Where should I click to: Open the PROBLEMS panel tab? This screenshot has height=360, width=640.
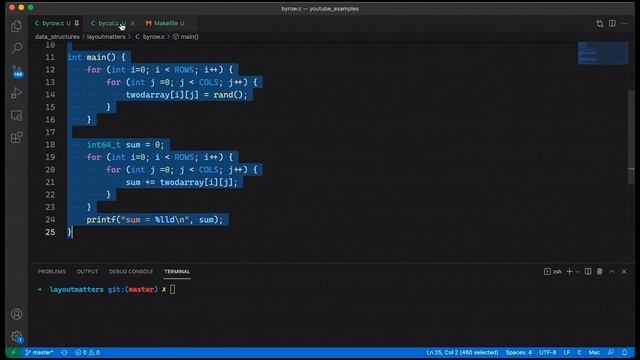[51, 271]
